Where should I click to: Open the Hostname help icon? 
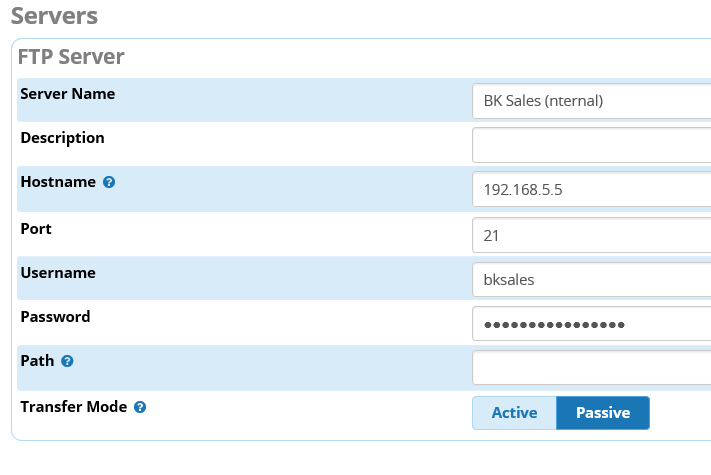(109, 182)
